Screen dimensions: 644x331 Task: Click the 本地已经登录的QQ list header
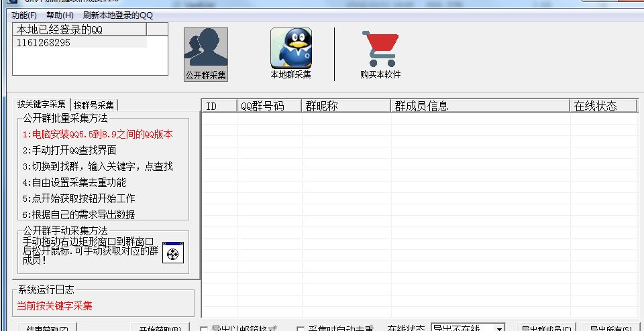[80, 29]
